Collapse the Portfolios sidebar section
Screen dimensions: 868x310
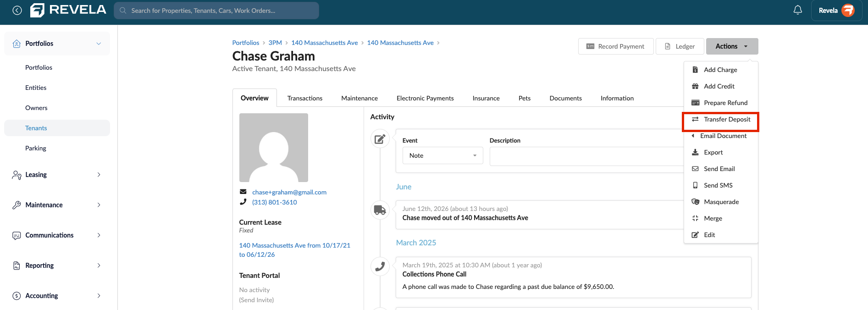pyautogui.click(x=99, y=44)
